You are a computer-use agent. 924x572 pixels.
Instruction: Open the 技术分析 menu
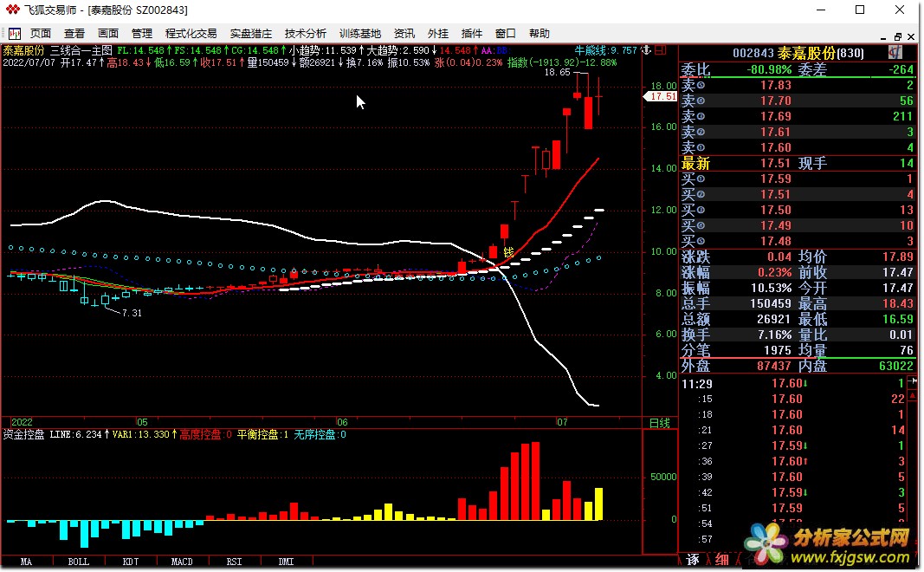(x=305, y=34)
